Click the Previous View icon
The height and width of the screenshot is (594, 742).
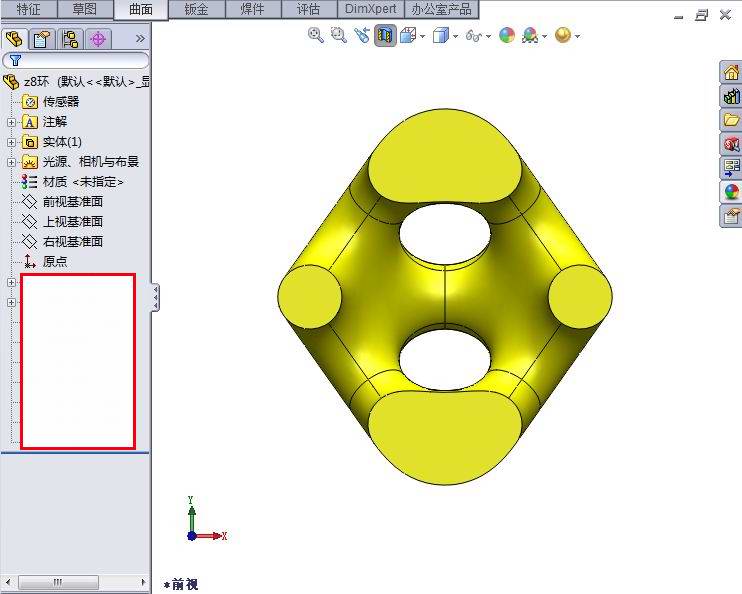(x=362, y=35)
